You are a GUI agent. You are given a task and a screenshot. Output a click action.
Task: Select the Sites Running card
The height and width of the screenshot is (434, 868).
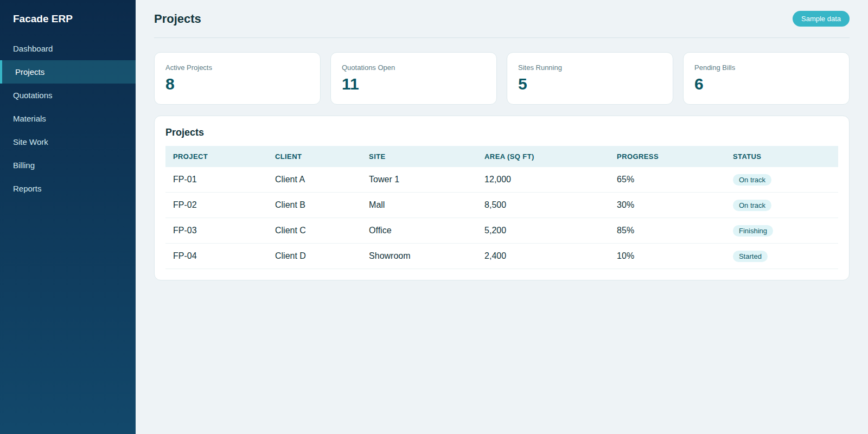(590, 79)
